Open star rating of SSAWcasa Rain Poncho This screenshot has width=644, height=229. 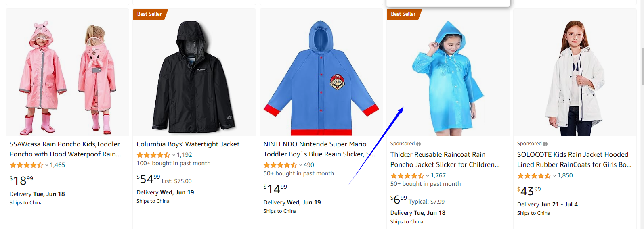tap(26, 165)
